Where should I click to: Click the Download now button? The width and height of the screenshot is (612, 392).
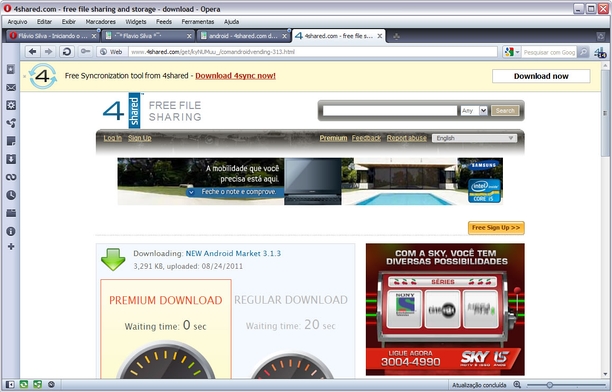click(x=541, y=76)
